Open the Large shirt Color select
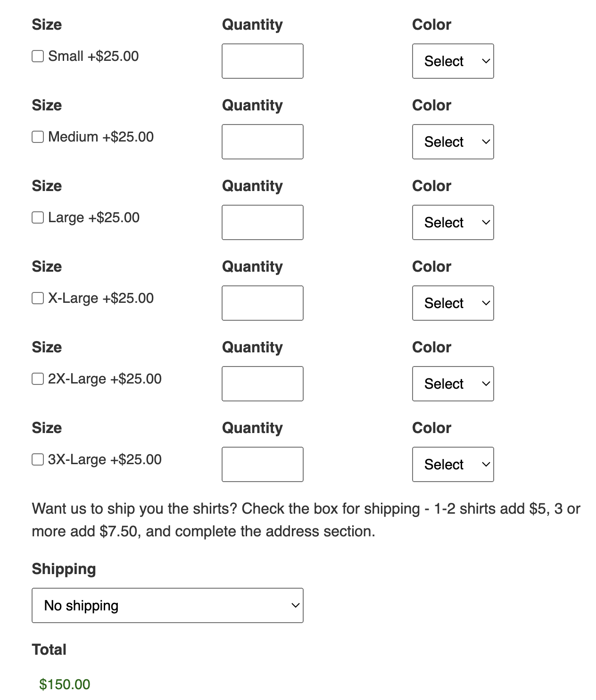The width and height of the screenshot is (596, 700). click(x=453, y=223)
